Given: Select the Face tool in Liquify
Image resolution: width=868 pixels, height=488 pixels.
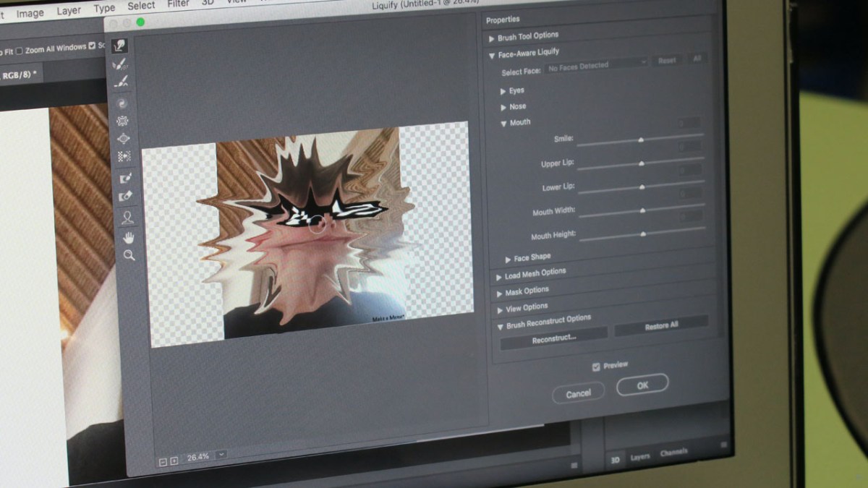Looking at the screenshot, I should click(127, 216).
